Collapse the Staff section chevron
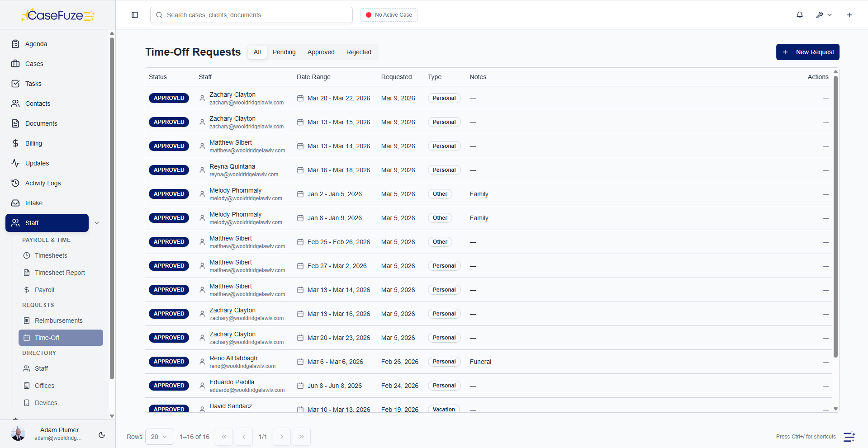Viewport: 868px width, 448px height. pyautogui.click(x=97, y=222)
